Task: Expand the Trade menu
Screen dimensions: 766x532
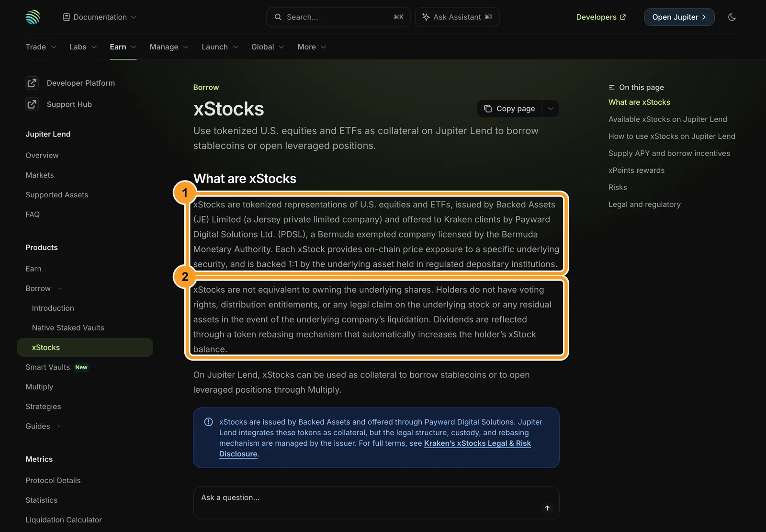Action: point(41,47)
